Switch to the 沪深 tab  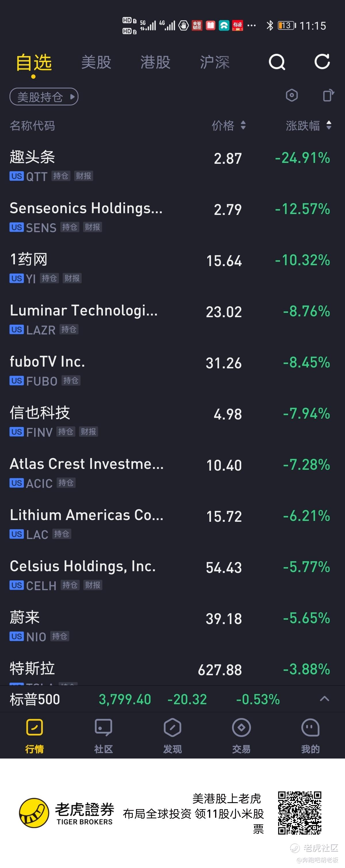click(x=215, y=62)
